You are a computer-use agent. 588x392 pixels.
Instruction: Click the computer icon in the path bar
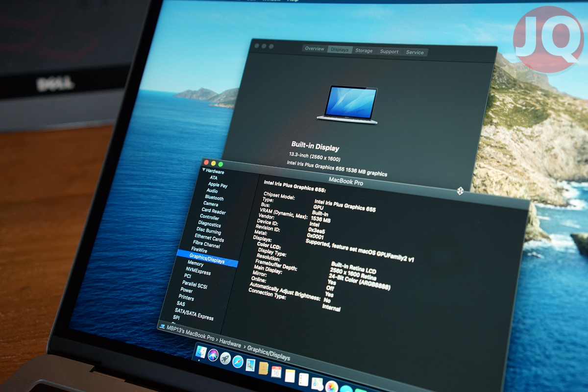tap(162, 326)
